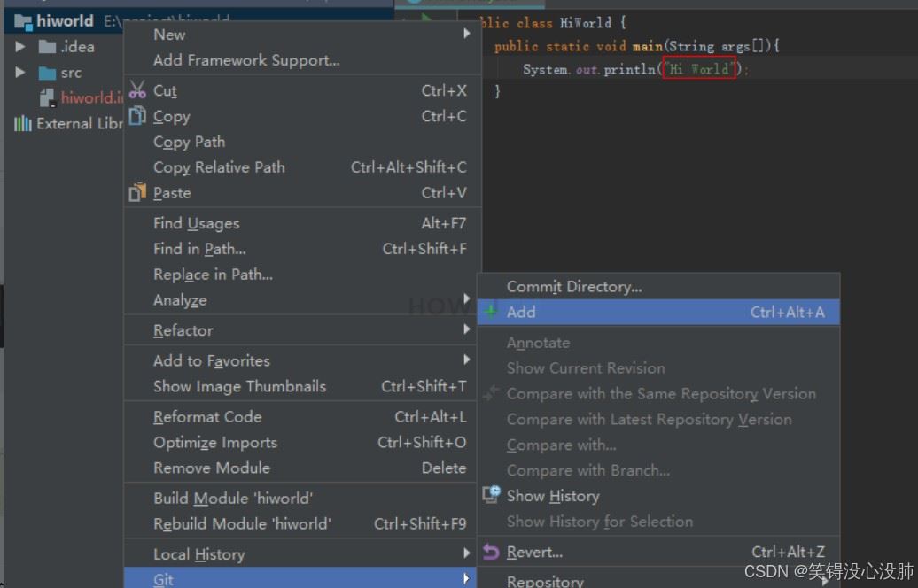Image resolution: width=918 pixels, height=588 pixels.
Task: Click the src folder icon
Action: pyautogui.click(x=48, y=73)
